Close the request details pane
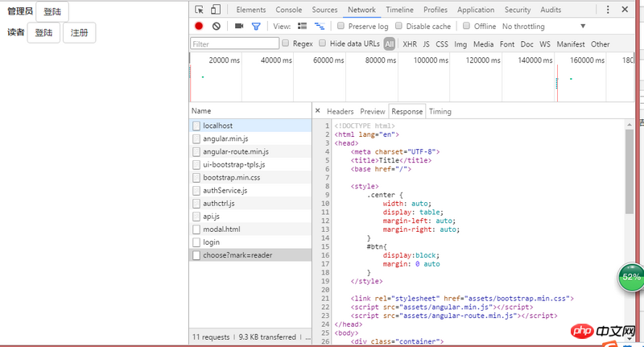The height and width of the screenshot is (347, 644). pyautogui.click(x=317, y=111)
